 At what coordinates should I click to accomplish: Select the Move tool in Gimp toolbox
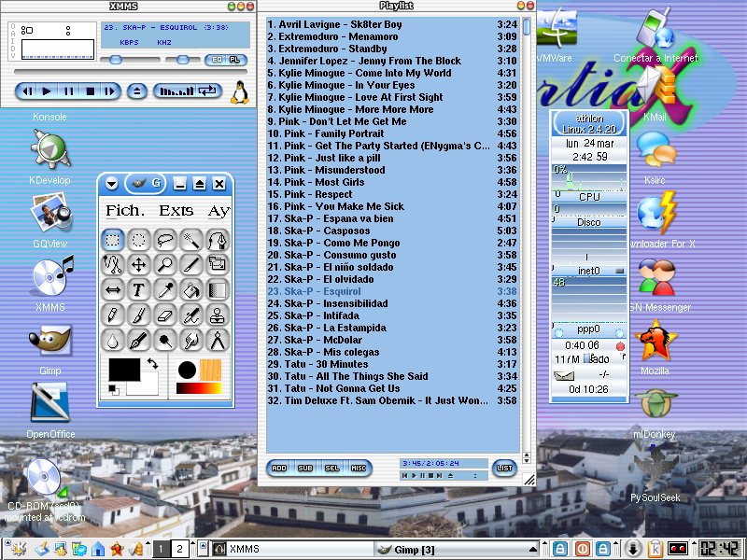pos(138,265)
